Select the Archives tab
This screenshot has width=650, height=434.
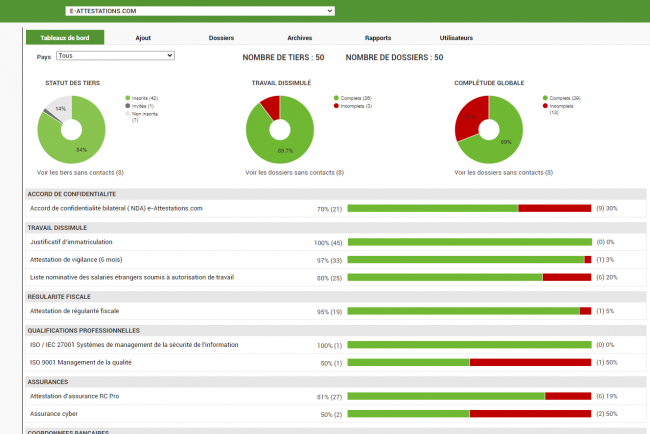click(x=299, y=37)
